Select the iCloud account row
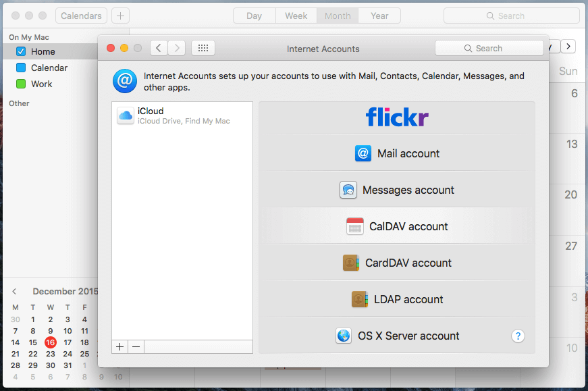The width and height of the screenshot is (588, 391). pos(182,115)
